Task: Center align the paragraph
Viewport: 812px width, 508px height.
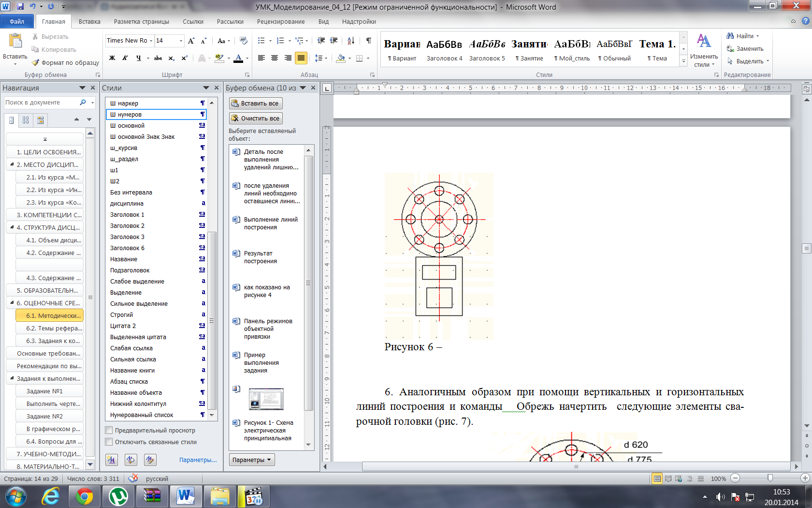Action: 275,58
